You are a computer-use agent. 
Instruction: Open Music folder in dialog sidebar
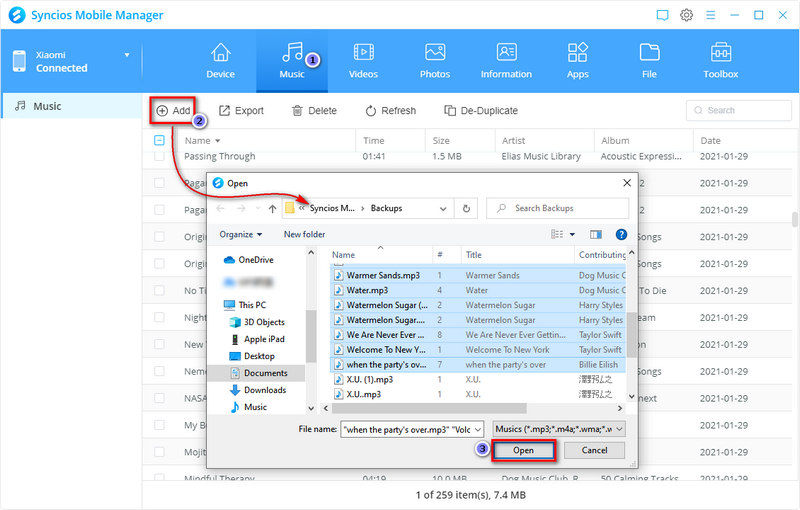click(248, 407)
